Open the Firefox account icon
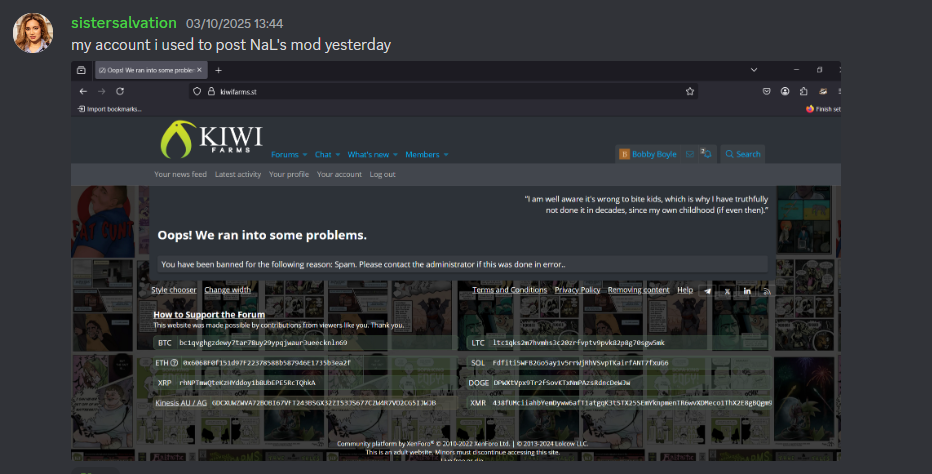 pyautogui.click(x=785, y=92)
